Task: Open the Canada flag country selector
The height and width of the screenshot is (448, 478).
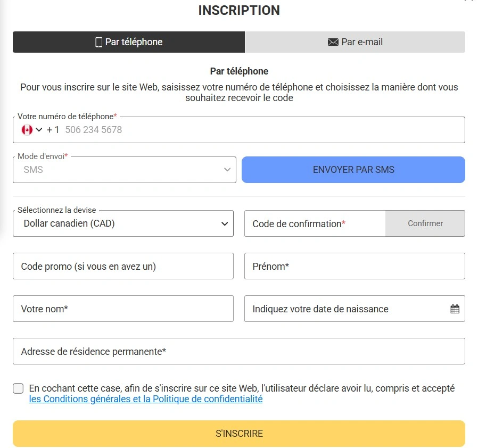Action: click(32, 130)
